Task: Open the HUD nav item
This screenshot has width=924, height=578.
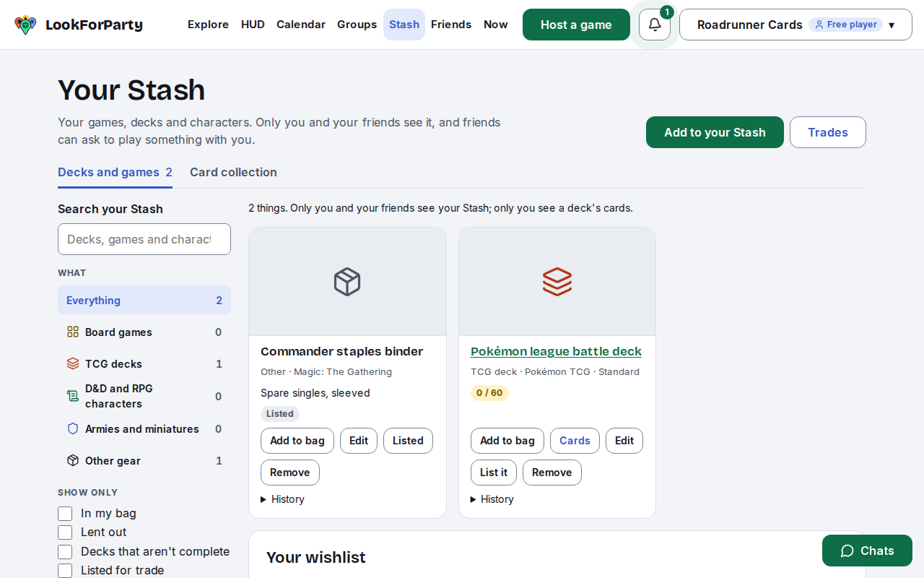Action: (x=253, y=25)
